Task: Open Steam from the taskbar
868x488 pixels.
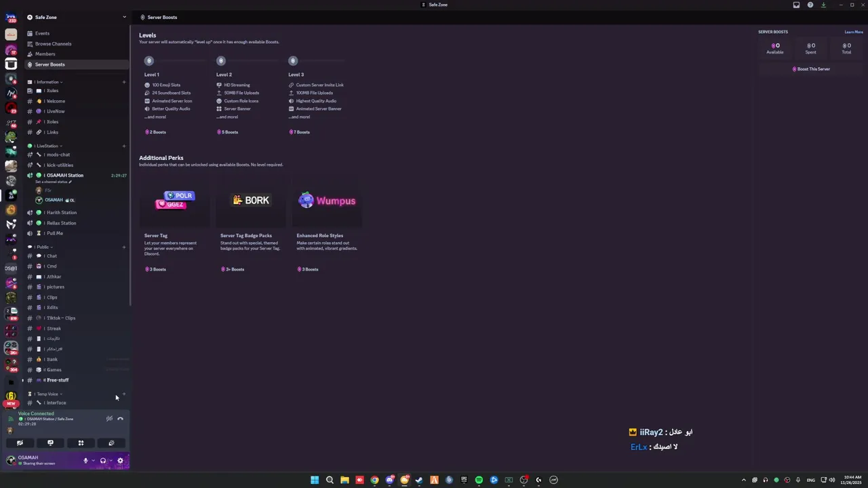Action: click(x=419, y=480)
